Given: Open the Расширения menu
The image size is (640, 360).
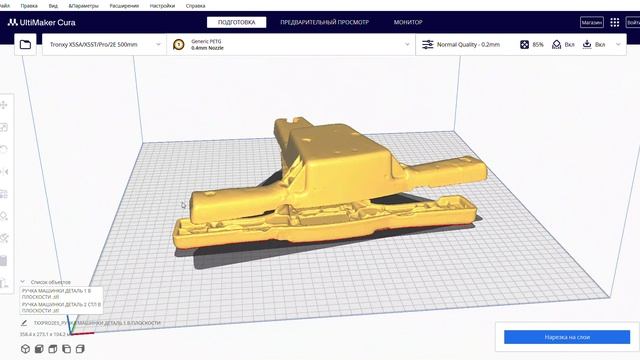Looking at the screenshot, I should tap(124, 6).
